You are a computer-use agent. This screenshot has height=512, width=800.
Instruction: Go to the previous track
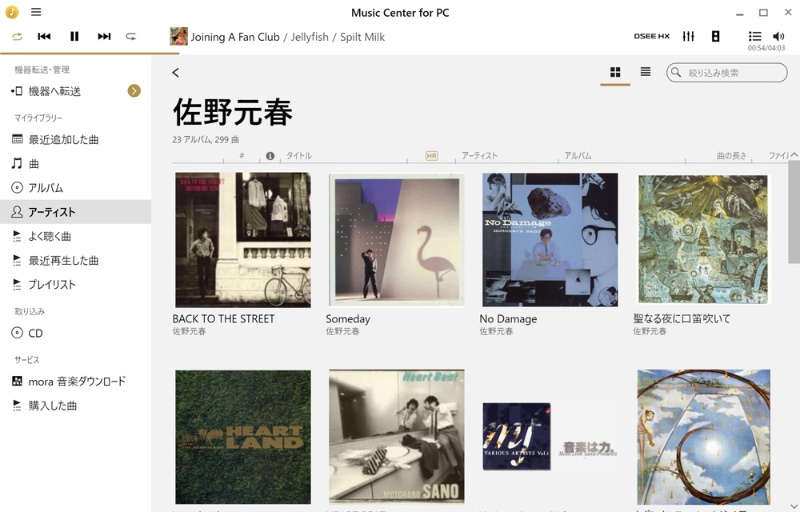pyautogui.click(x=44, y=36)
